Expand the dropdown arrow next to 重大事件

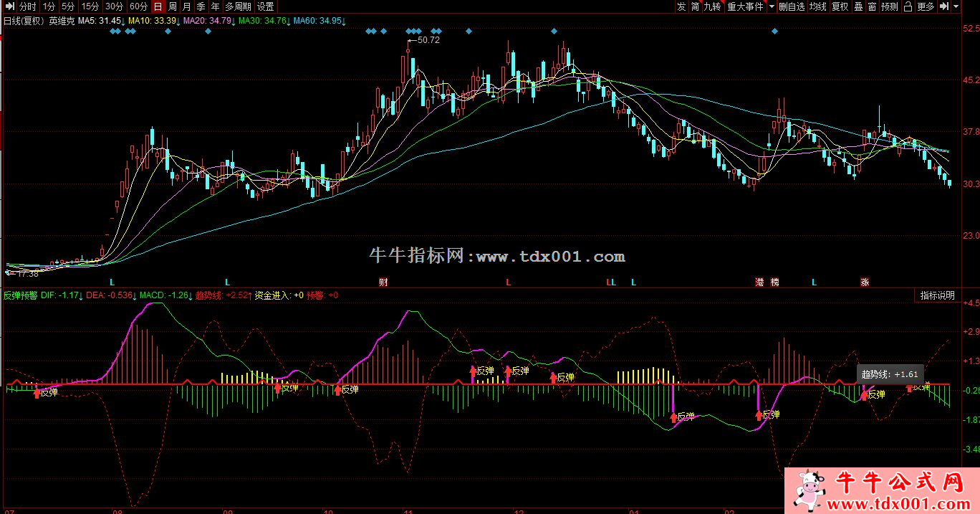pyautogui.click(x=772, y=6)
